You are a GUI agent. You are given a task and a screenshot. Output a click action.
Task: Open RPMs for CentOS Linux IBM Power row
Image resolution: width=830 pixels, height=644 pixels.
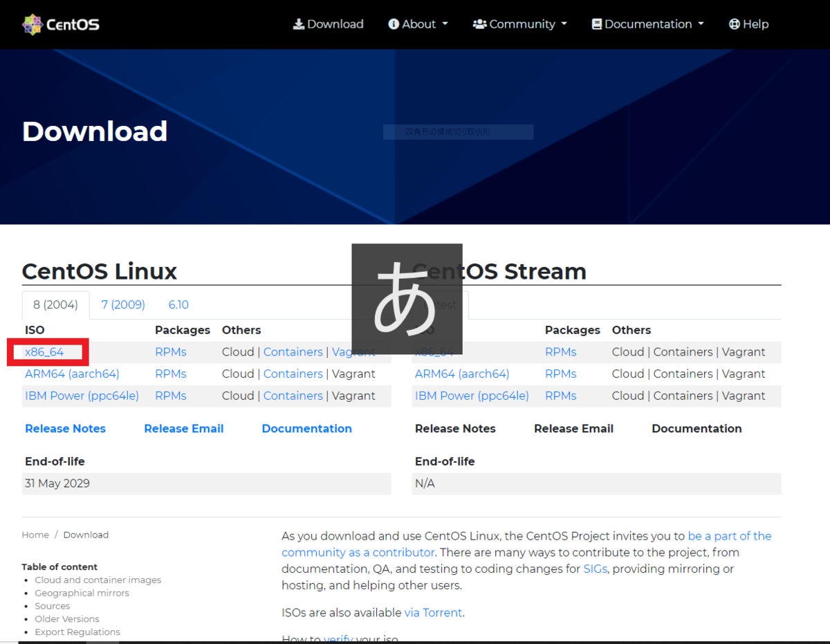point(171,396)
